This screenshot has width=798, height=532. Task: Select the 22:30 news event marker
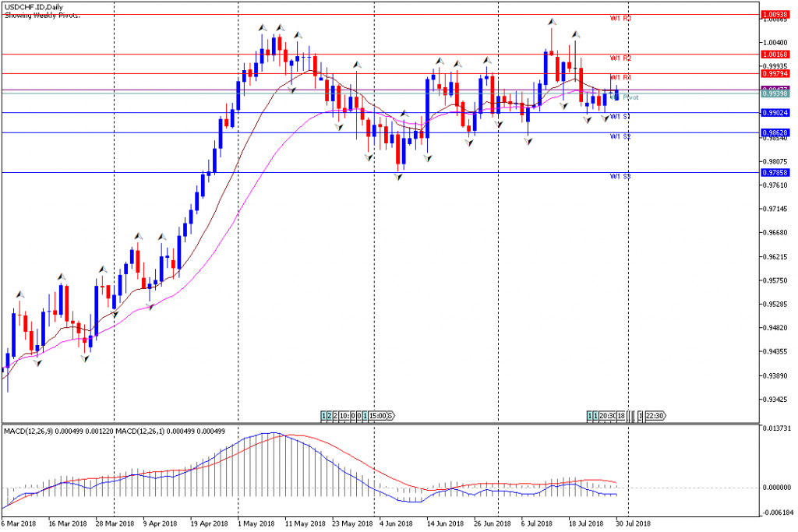point(655,416)
